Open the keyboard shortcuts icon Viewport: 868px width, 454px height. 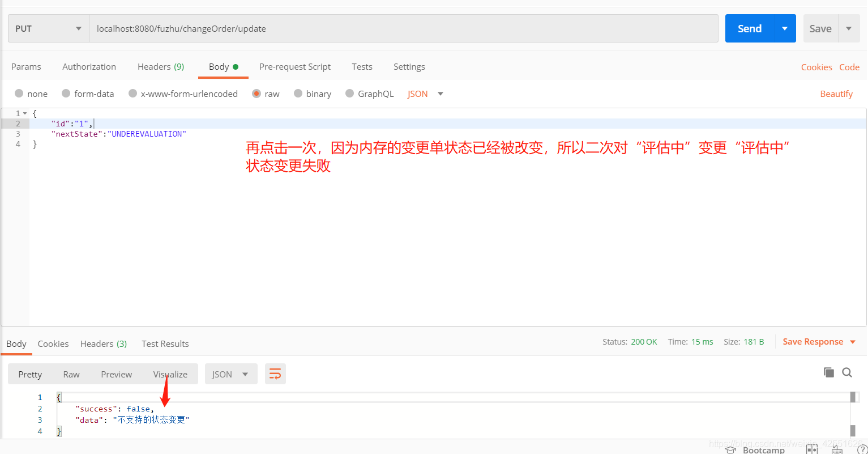point(837,450)
